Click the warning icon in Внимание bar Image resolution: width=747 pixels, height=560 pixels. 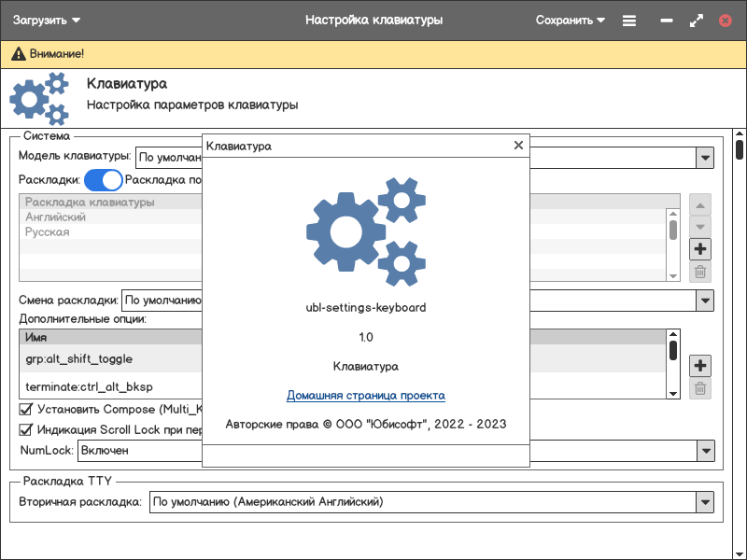tap(18, 54)
